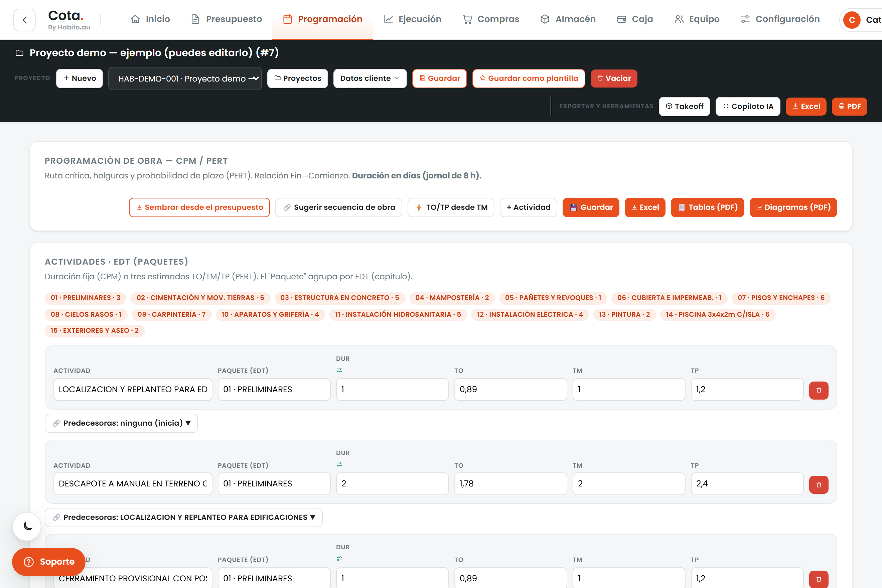Select 15 · EXTERIORES Y ASEO chip
882x588 pixels.
coord(95,331)
